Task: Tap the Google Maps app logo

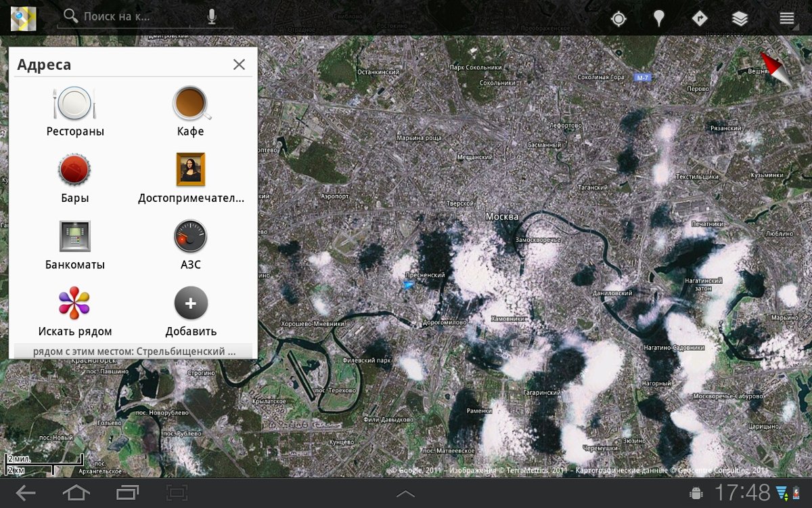Action: (x=24, y=18)
